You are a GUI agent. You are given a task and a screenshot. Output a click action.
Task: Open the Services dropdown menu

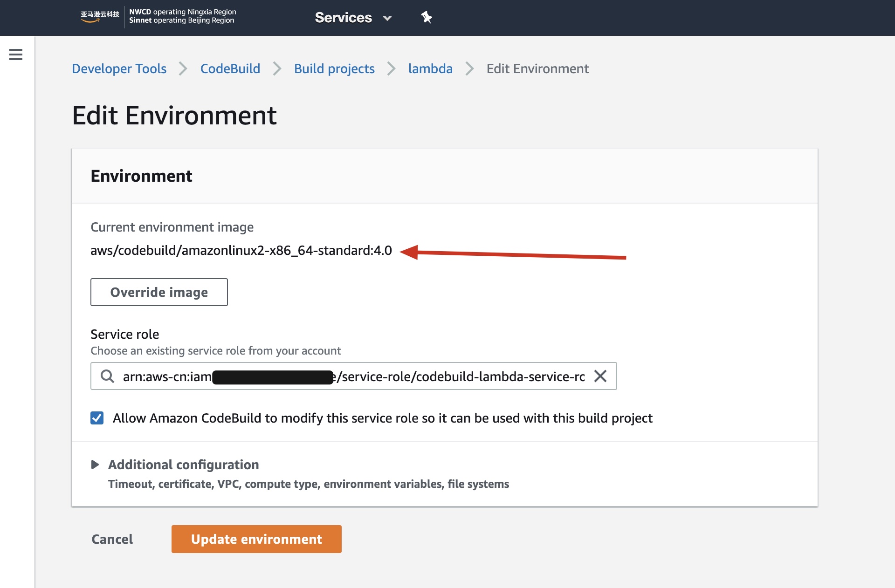click(343, 18)
